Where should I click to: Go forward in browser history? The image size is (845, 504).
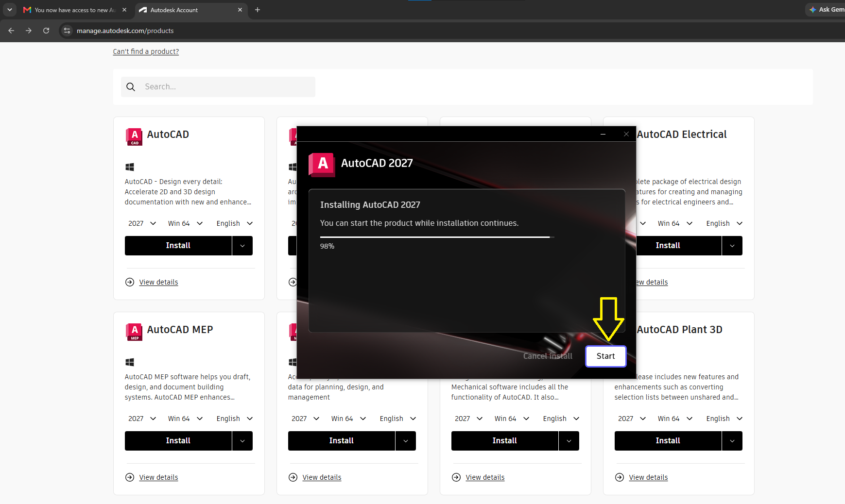coord(29,31)
